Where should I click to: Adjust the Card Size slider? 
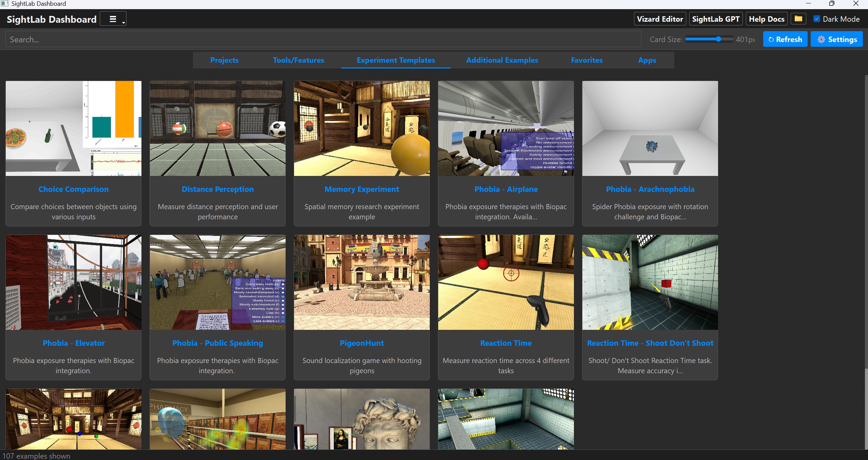(x=718, y=39)
